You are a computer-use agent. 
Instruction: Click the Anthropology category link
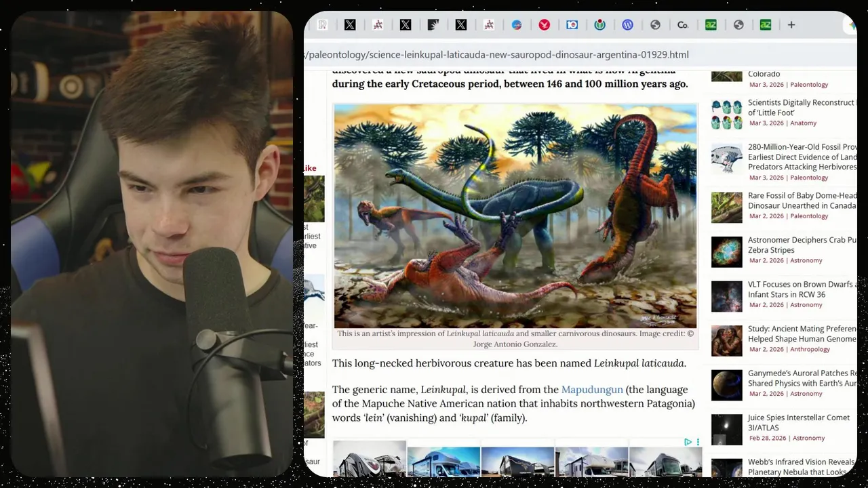pyautogui.click(x=810, y=350)
